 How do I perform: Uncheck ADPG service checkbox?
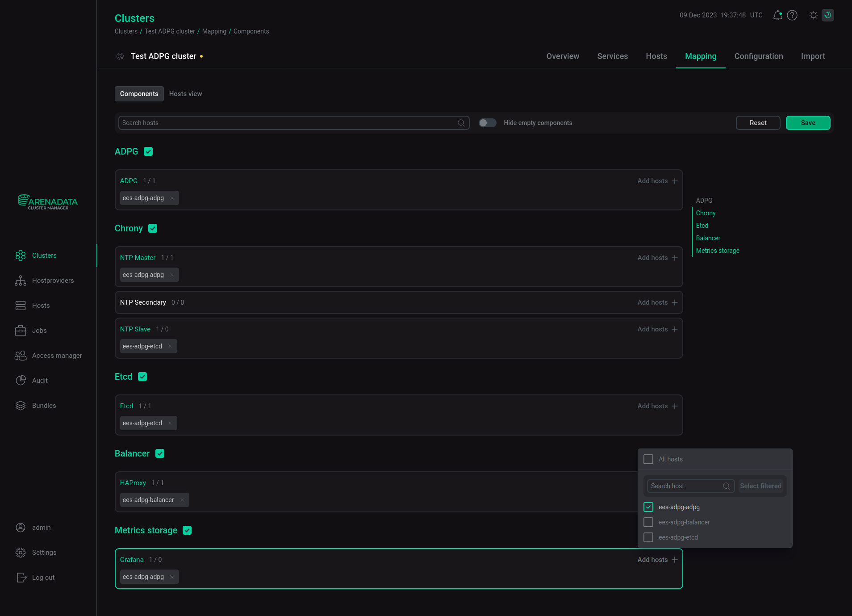coord(148,151)
